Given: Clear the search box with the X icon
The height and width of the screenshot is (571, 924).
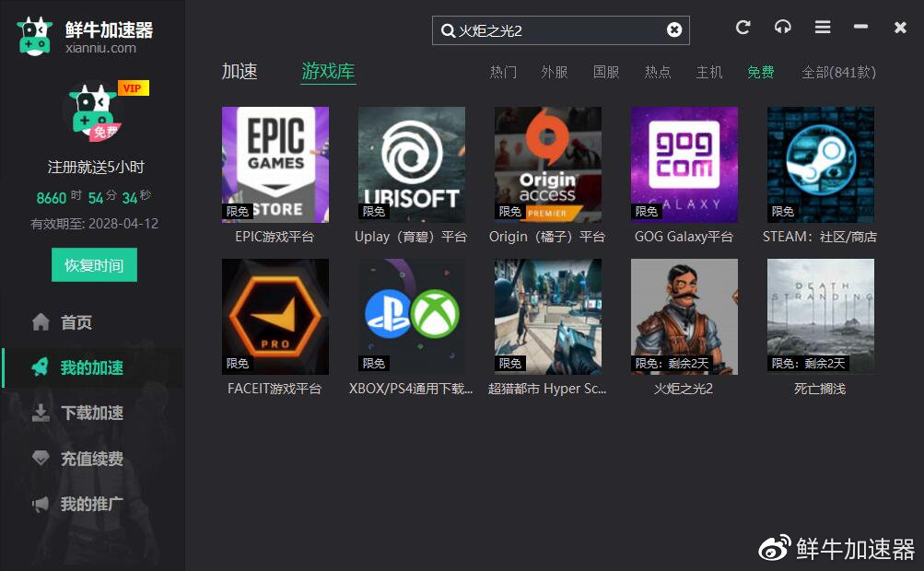Looking at the screenshot, I should coord(674,29).
